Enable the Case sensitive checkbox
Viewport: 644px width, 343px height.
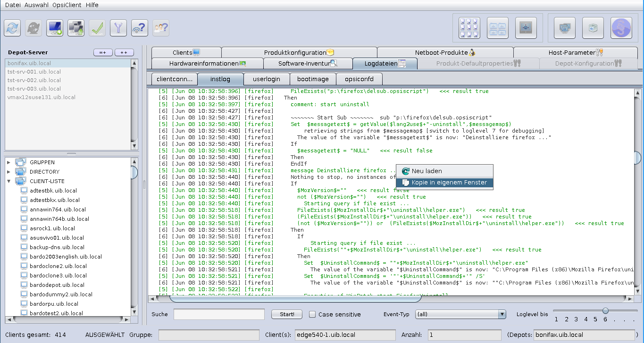[312, 314]
